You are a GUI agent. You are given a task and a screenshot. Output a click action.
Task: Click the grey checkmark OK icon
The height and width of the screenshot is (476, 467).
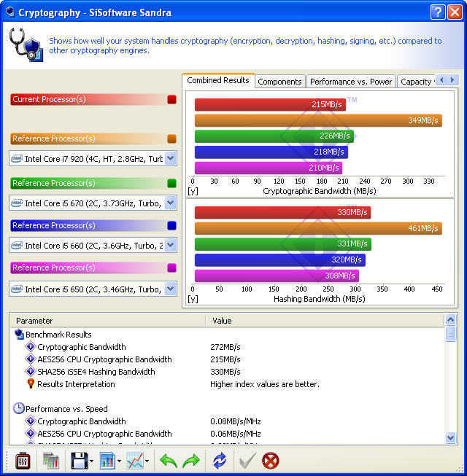pyautogui.click(x=247, y=461)
